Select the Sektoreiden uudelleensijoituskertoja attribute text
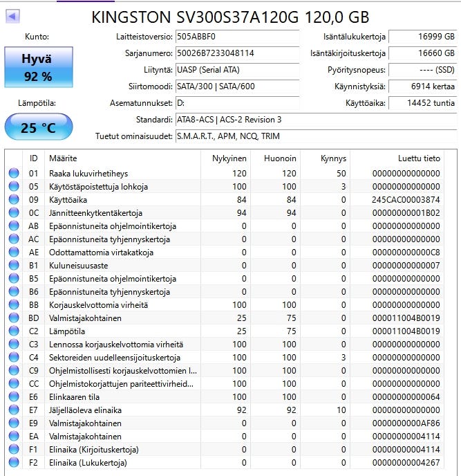This screenshot has width=461, height=476. [115, 358]
